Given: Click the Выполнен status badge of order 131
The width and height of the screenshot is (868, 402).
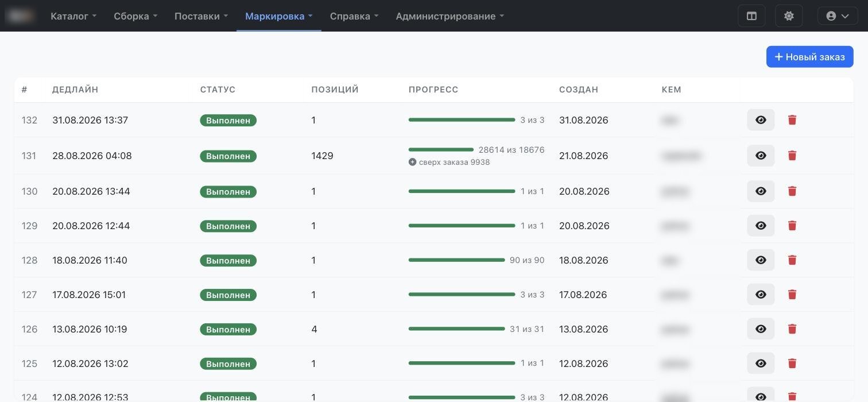Looking at the screenshot, I should (228, 156).
